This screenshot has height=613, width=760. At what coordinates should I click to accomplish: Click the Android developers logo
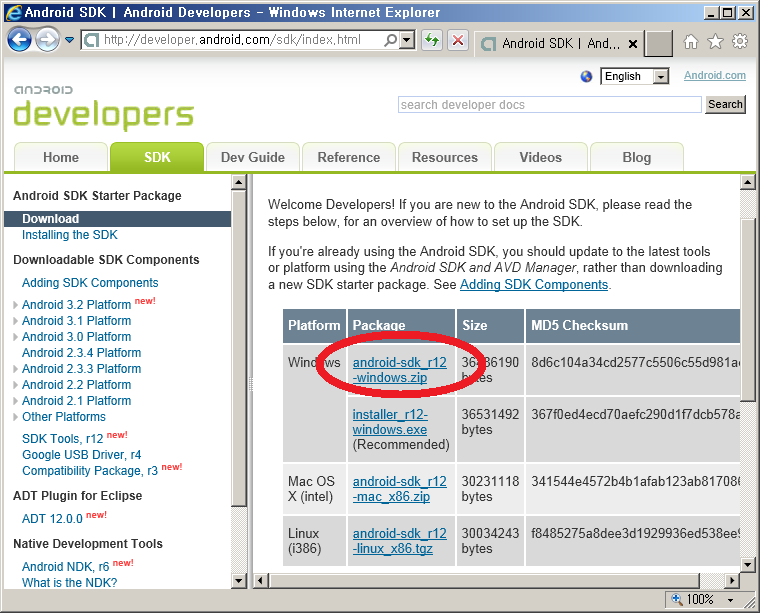coord(103,107)
